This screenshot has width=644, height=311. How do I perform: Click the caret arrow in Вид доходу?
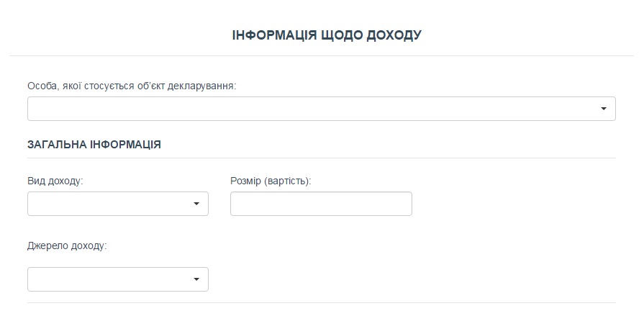(196, 204)
